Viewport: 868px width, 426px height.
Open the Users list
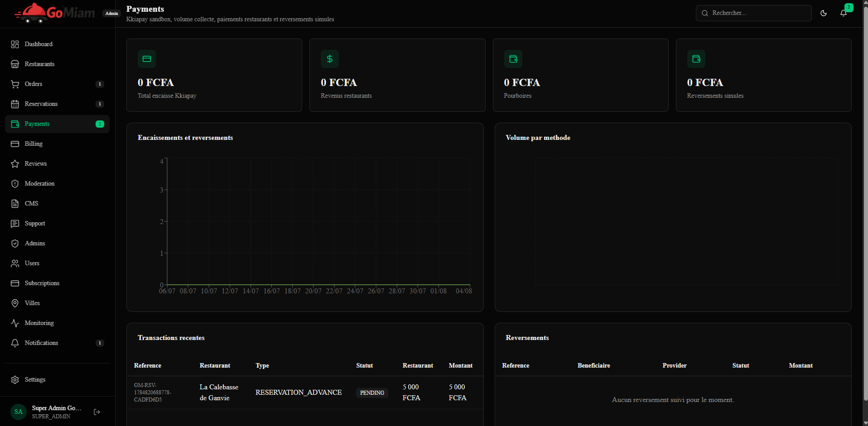tap(57, 263)
